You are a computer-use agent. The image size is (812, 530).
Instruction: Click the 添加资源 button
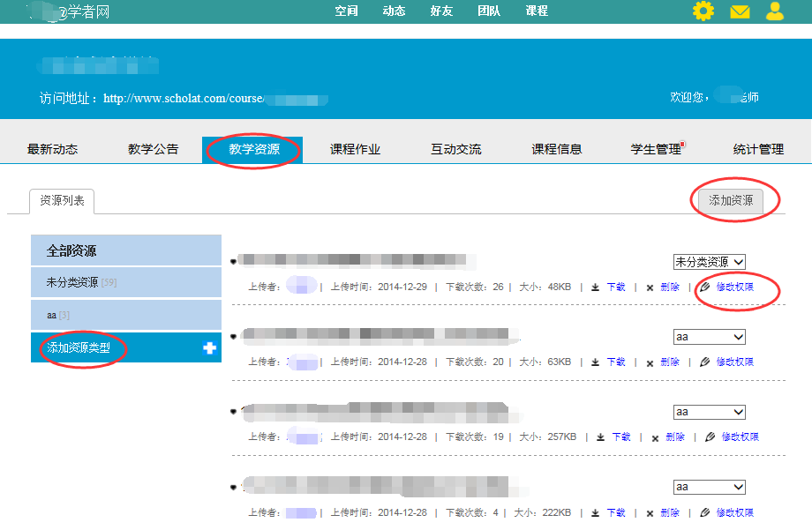tap(731, 200)
